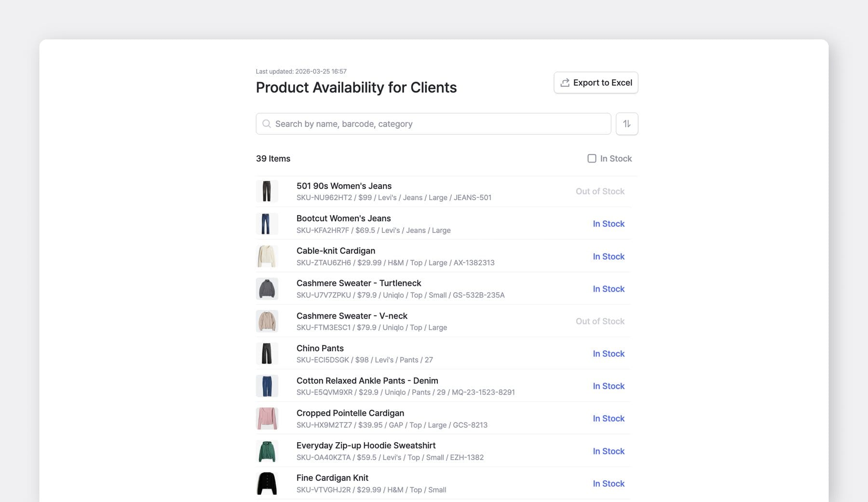
Task: Click the Export to Excel icon
Action: coord(564,82)
